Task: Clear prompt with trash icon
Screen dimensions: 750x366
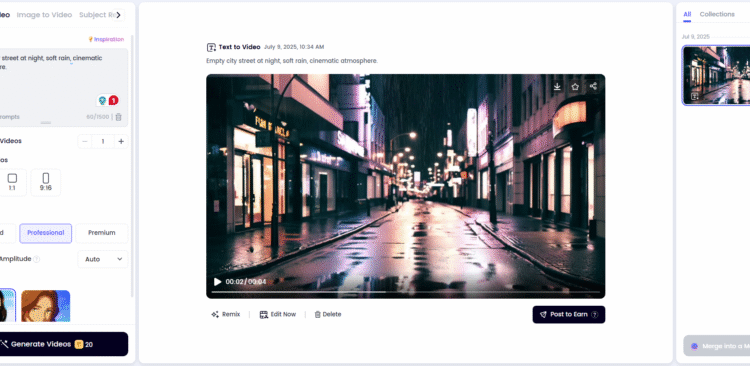Action: [x=119, y=117]
